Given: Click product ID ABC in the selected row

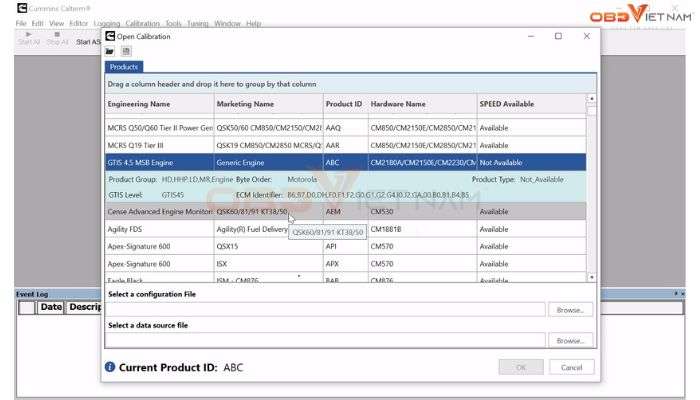Looking at the screenshot, I should point(346,162).
